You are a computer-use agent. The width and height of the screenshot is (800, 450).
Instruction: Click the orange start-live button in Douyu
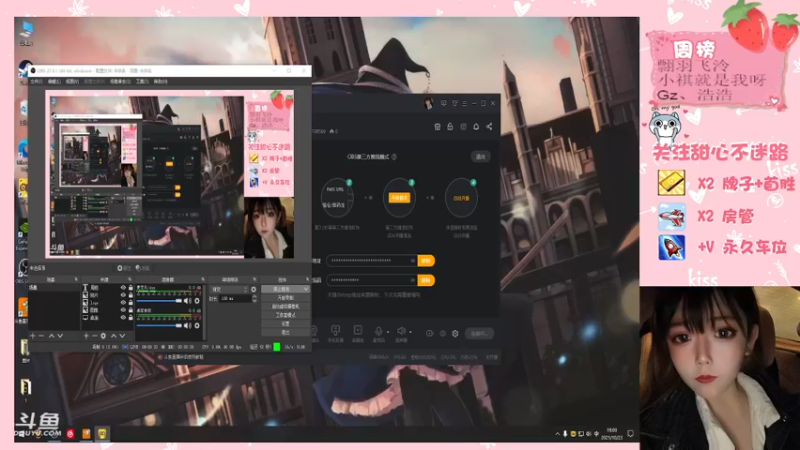pos(399,198)
